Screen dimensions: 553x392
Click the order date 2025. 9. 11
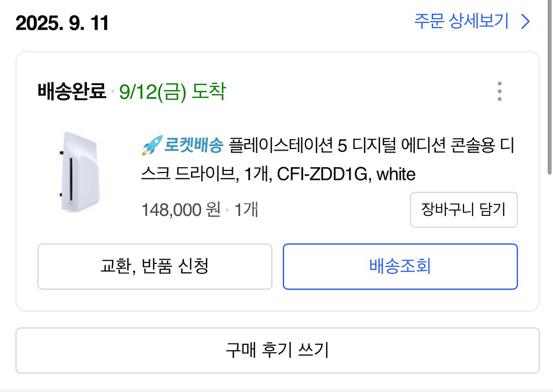(x=62, y=23)
